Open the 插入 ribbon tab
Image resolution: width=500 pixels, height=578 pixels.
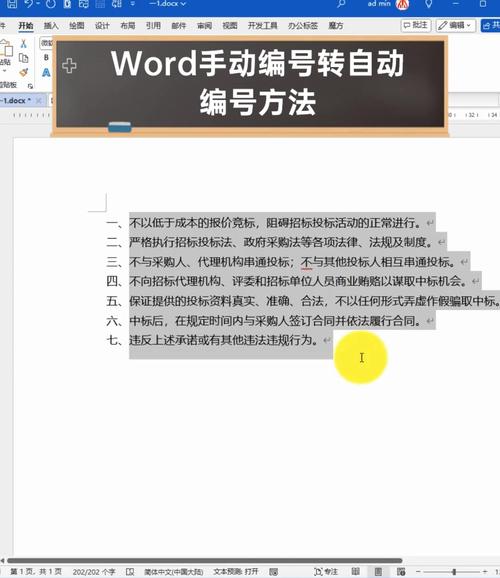[51, 25]
